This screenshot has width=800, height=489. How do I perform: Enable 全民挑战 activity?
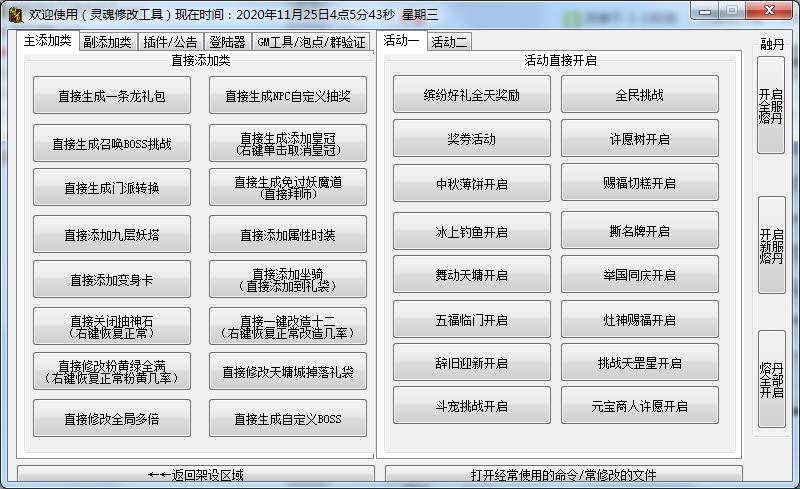tap(639, 95)
